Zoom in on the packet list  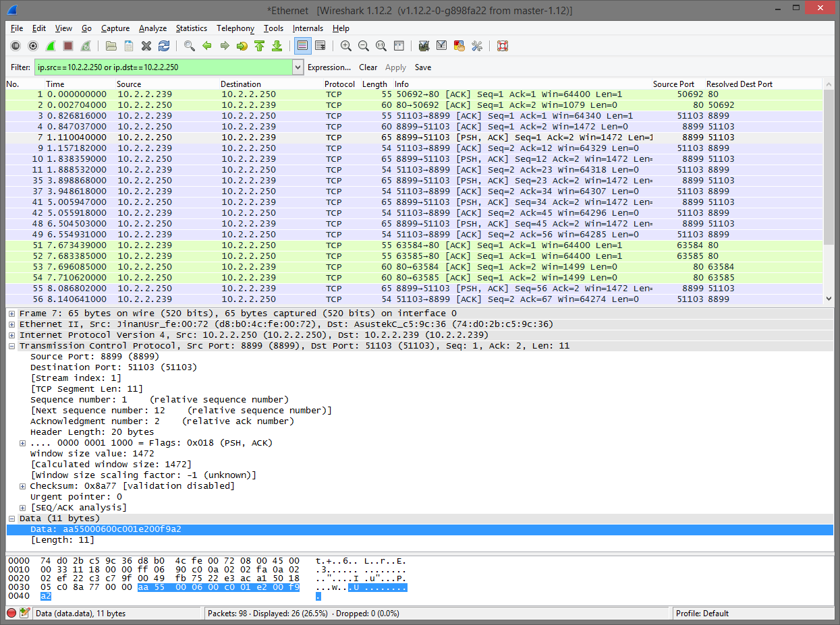point(345,45)
